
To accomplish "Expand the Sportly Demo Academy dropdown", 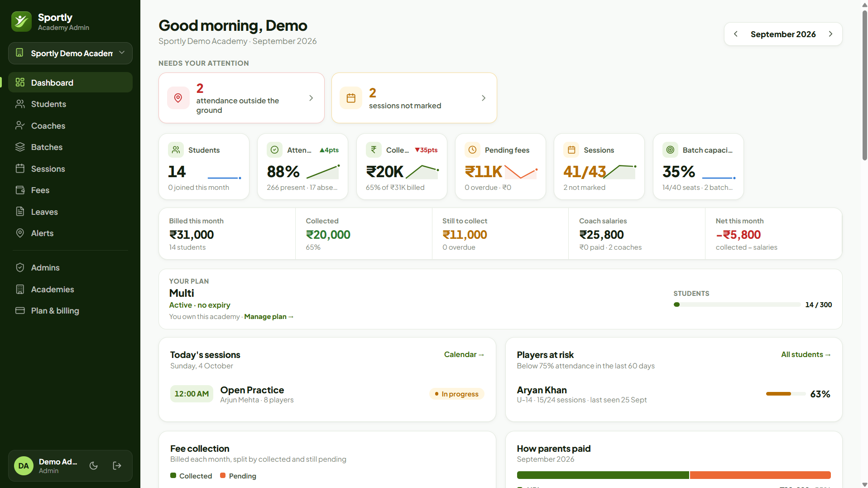I will pos(70,53).
